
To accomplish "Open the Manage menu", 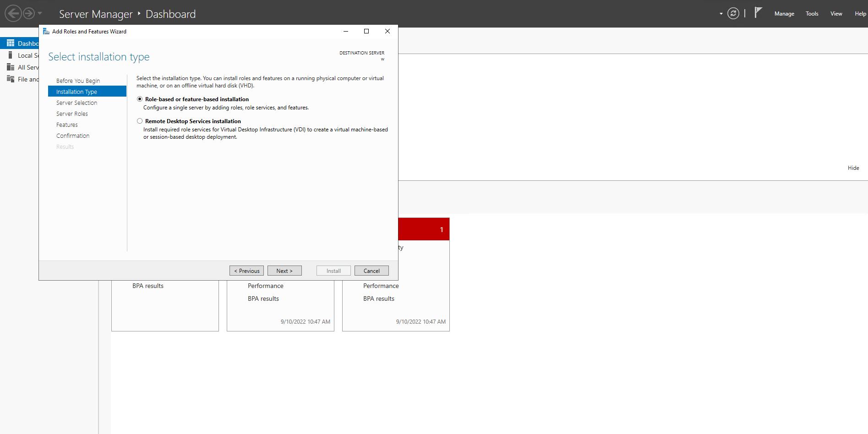I will 784,14.
